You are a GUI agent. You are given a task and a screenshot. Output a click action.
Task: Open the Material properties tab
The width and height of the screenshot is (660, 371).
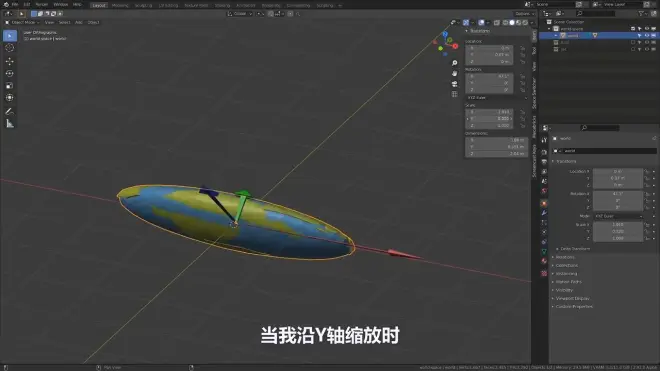(544, 261)
